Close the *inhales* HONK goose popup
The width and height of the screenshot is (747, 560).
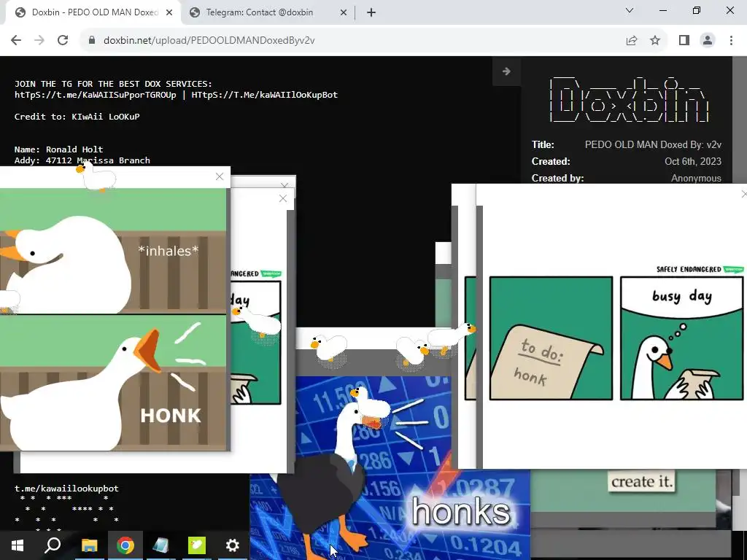point(220,176)
